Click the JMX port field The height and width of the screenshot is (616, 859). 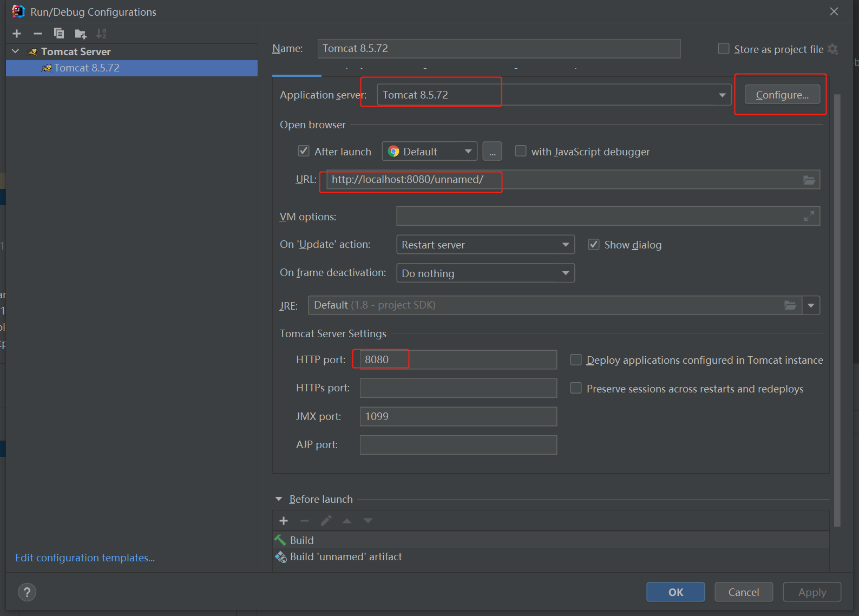click(x=458, y=416)
